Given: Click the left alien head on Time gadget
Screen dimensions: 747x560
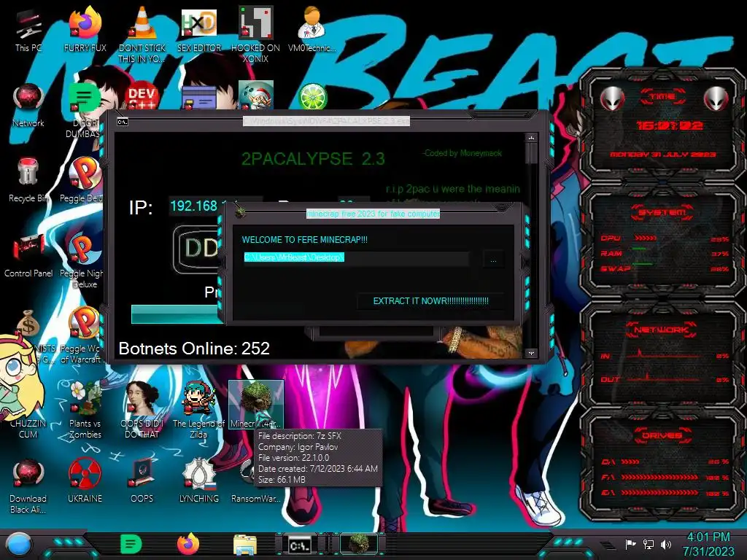Looking at the screenshot, I should point(612,98).
